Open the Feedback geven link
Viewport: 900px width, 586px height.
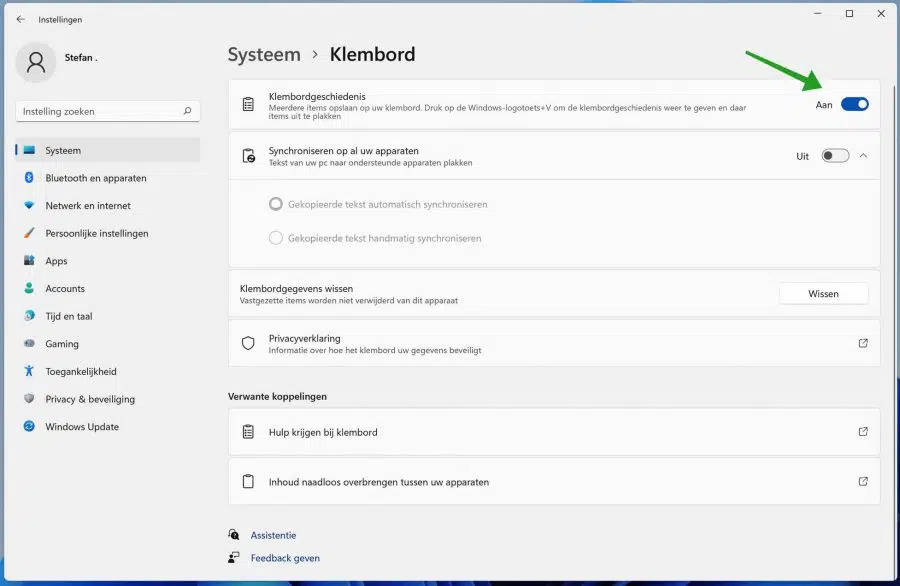[285, 558]
